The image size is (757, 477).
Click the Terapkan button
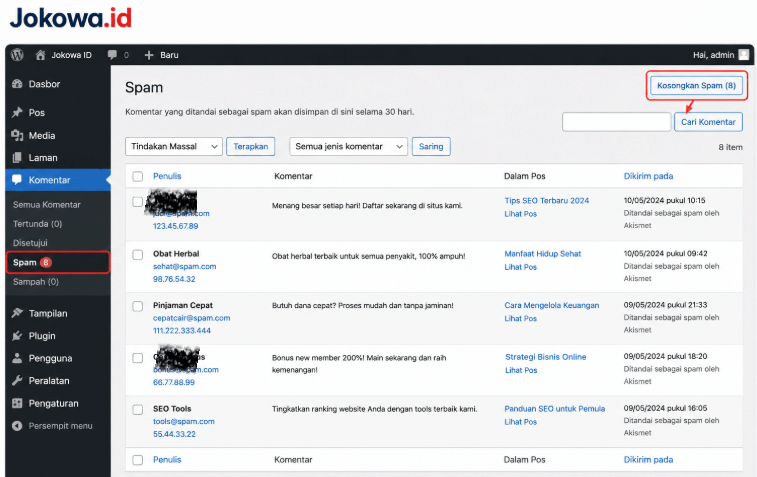point(251,146)
